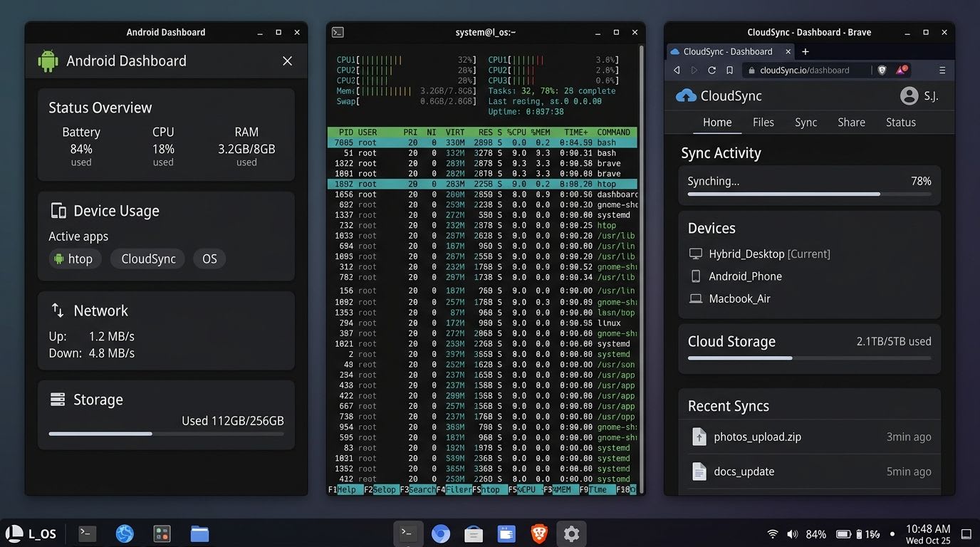The width and height of the screenshot is (980, 547).
Task: Click the RAM 3.2GB/8GB status value
Action: click(246, 149)
